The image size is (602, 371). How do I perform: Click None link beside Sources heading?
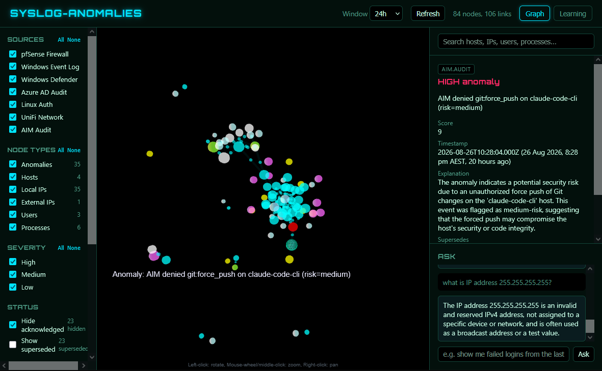(74, 40)
